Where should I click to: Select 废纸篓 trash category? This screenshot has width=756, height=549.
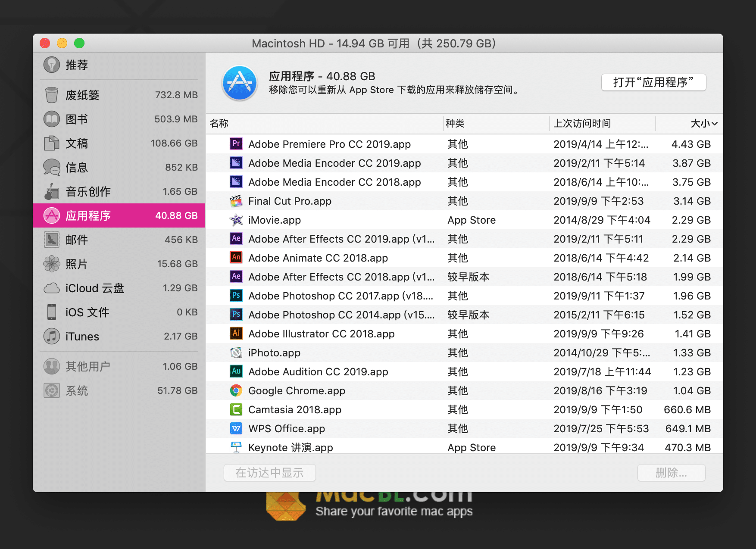click(x=119, y=95)
